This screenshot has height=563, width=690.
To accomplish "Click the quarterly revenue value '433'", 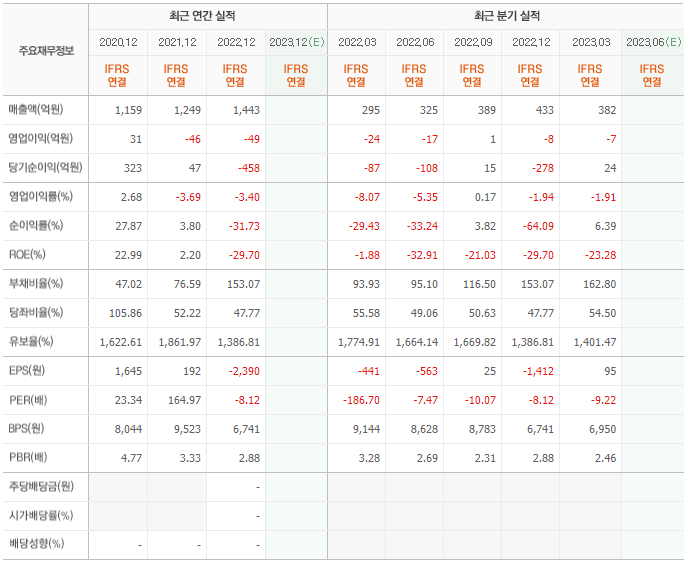I will [x=544, y=110].
